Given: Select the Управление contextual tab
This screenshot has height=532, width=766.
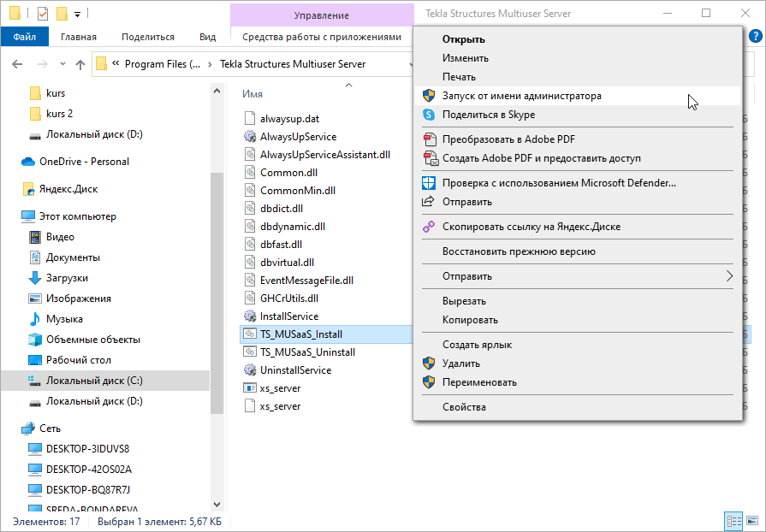Looking at the screenshot, I should 322,15.
